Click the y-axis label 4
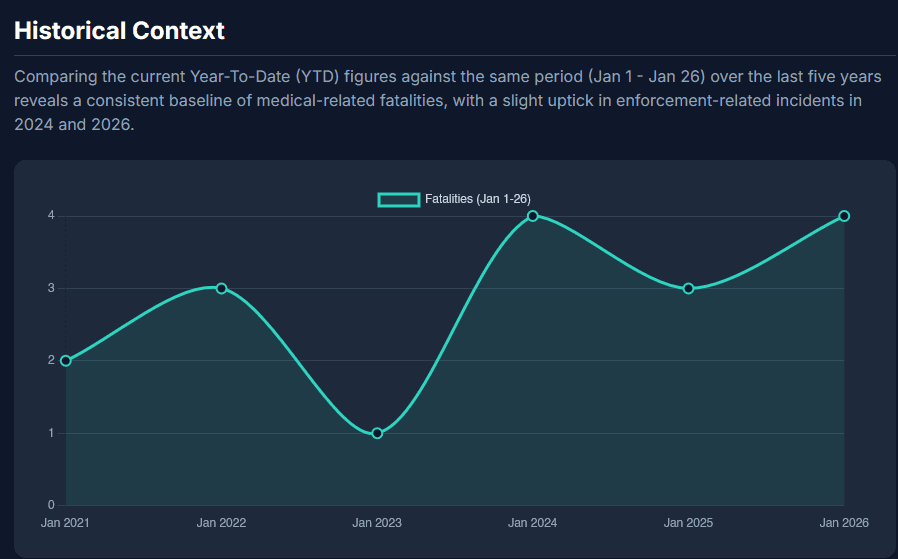Image resolution: width=898 pixels, height=559 pixels. (x=50, y=216)
